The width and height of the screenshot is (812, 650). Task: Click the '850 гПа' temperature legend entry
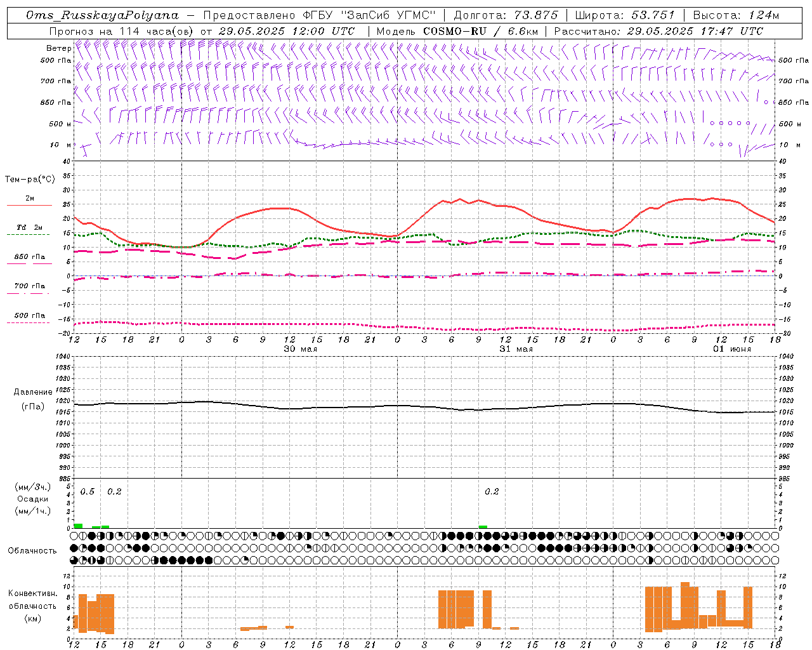(30, 257)
